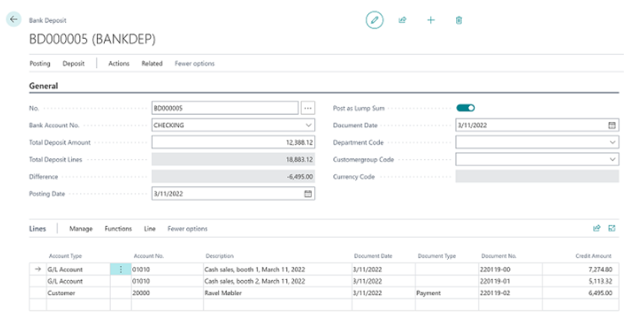
Task: Sort by Document No. column header
Action: click(499, 256)
